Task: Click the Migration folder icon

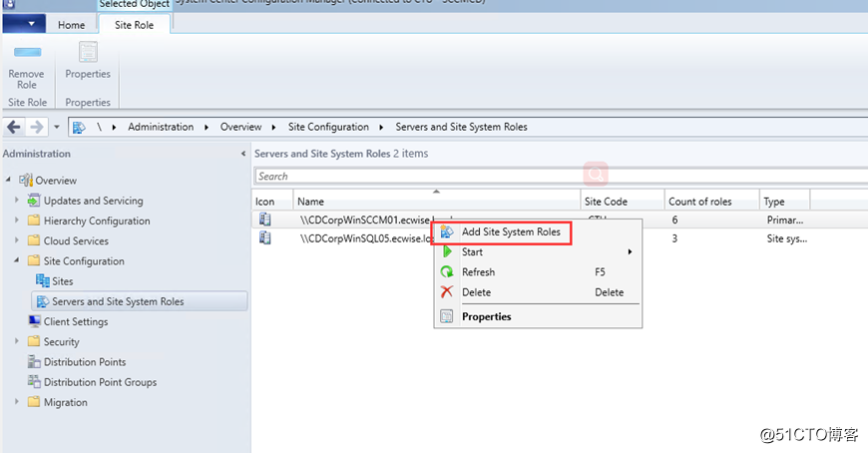Action: 34,401
